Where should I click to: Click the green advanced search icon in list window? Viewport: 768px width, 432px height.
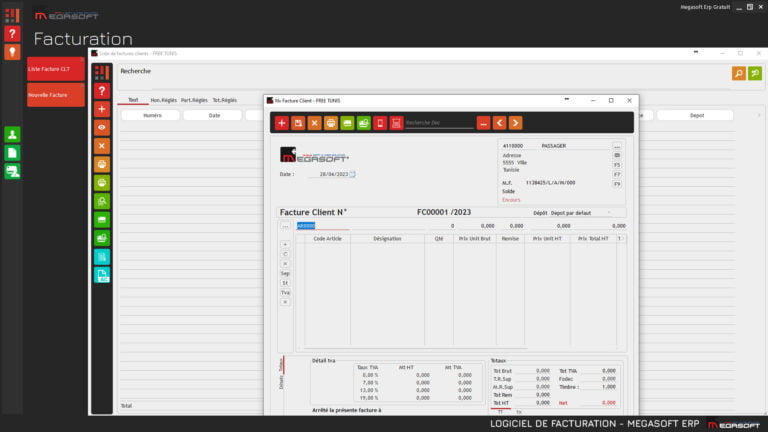pyautogui.click(x=755, y=73)
